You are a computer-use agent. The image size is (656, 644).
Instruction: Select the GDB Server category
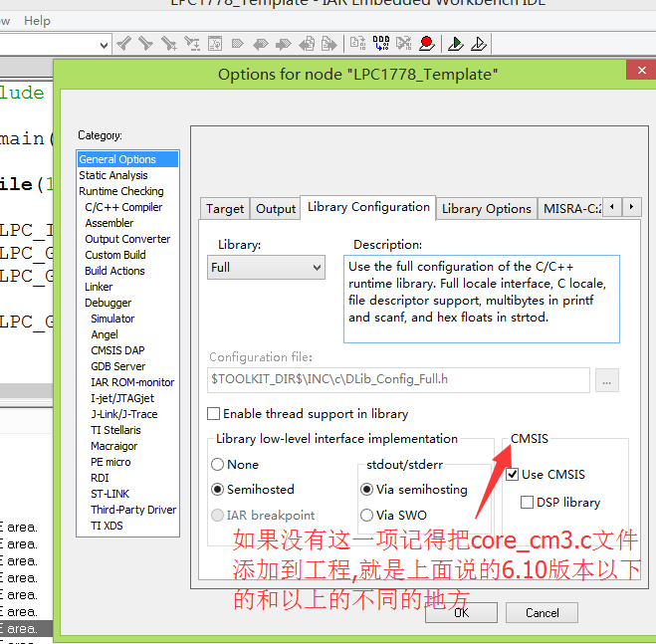(128, 366)
